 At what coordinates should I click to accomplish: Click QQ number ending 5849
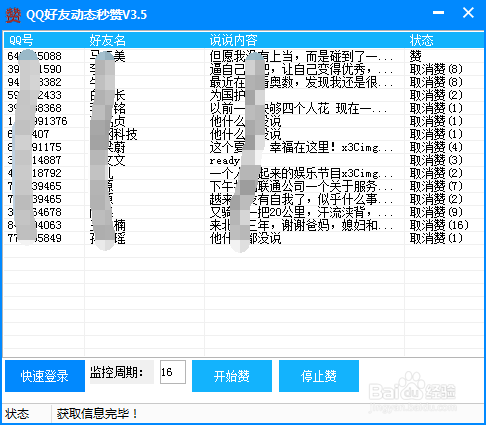[34, 238]
